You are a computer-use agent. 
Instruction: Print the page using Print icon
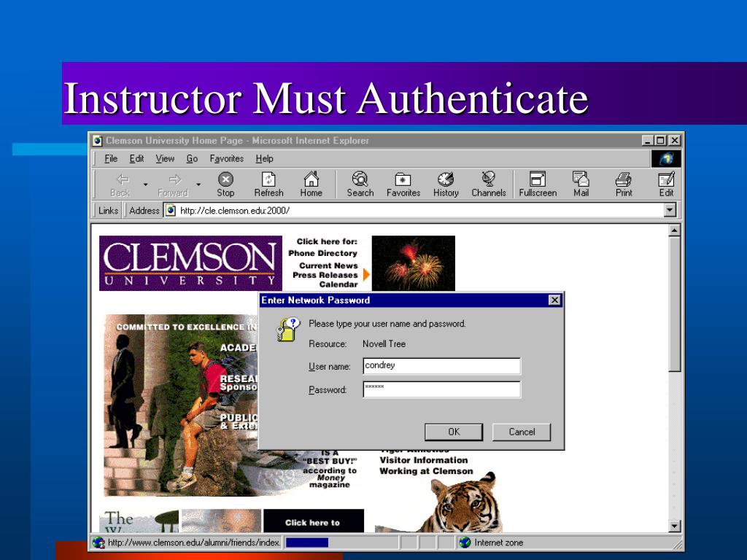624,179
